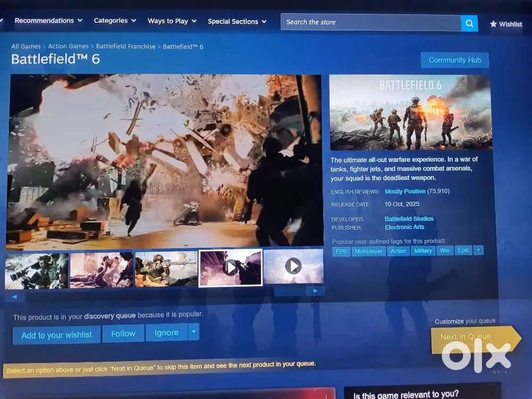Click the left arrow below the screenshot thumbnails
Viewport: 532px width, 399px height.
14,297
